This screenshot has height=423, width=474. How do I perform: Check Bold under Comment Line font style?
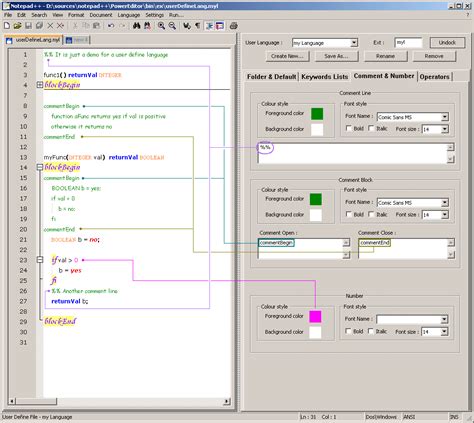(x=349, y=128)
